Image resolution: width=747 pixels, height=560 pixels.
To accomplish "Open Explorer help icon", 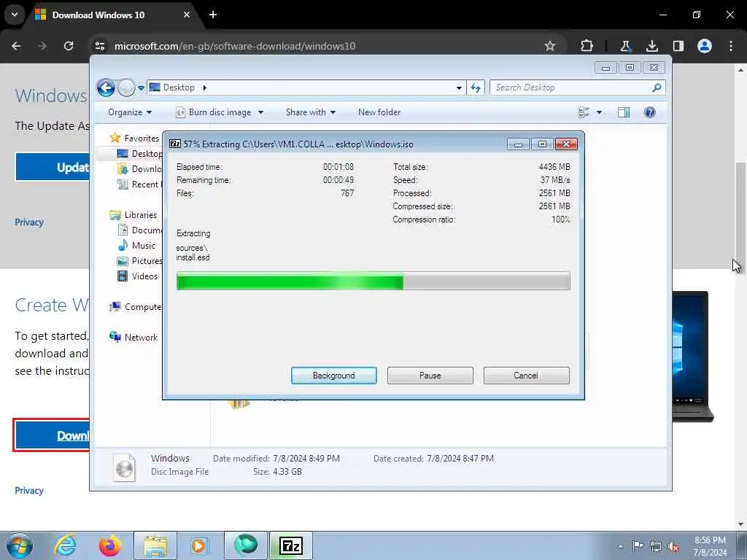I will tap(649, 112).
